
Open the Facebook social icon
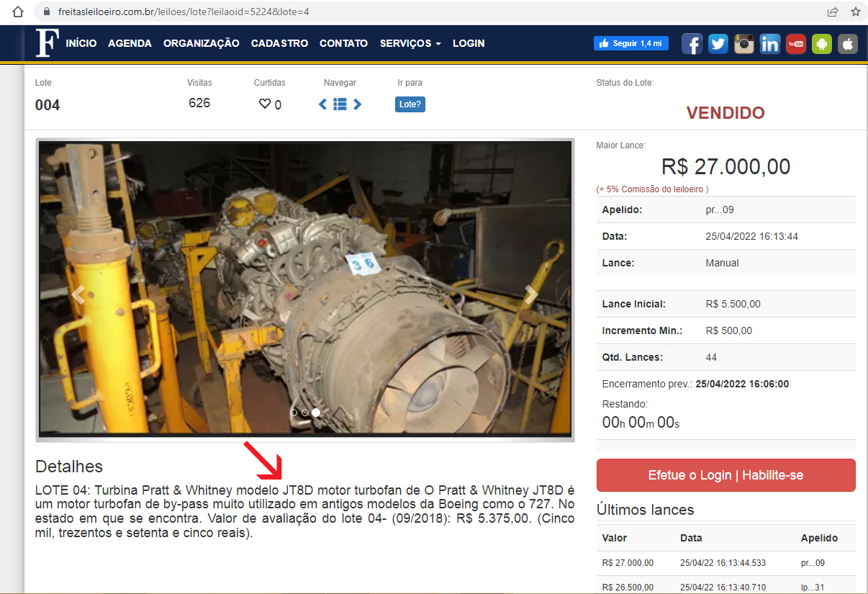pos(692,44)
